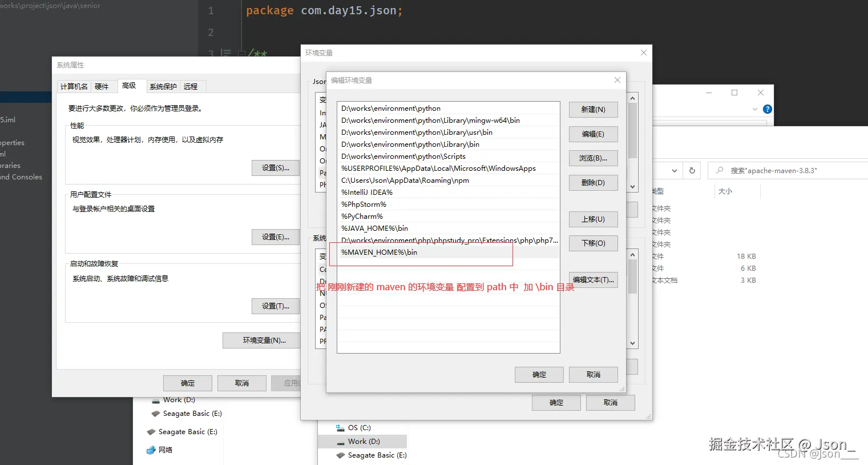Click 确定 in 环境变量 window

pyautogui.click(x=556, y=403)
